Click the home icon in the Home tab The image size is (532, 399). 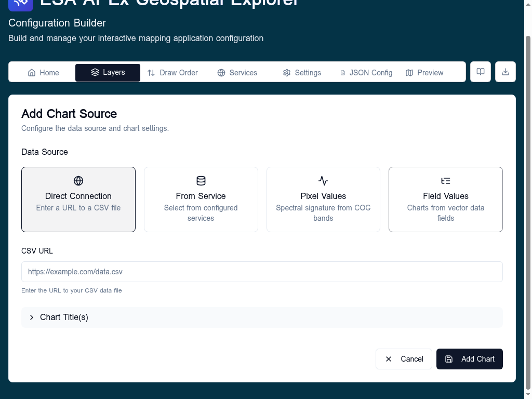pyautogui.click(x=32, y=73)
